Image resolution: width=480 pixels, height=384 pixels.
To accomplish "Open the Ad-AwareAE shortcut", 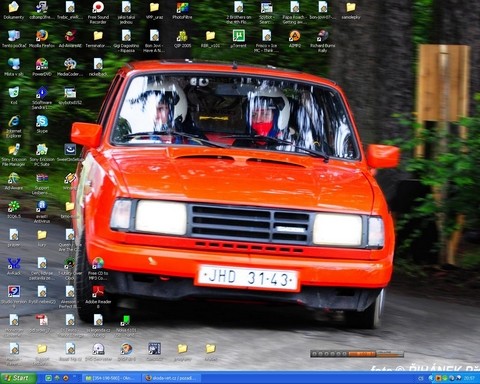I will click(x=70, y=39).
